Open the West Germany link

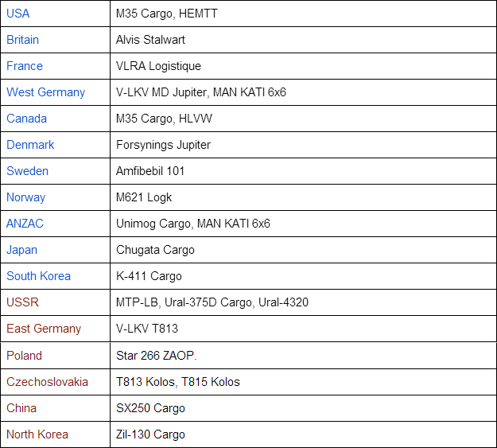[x=45, y=92]
